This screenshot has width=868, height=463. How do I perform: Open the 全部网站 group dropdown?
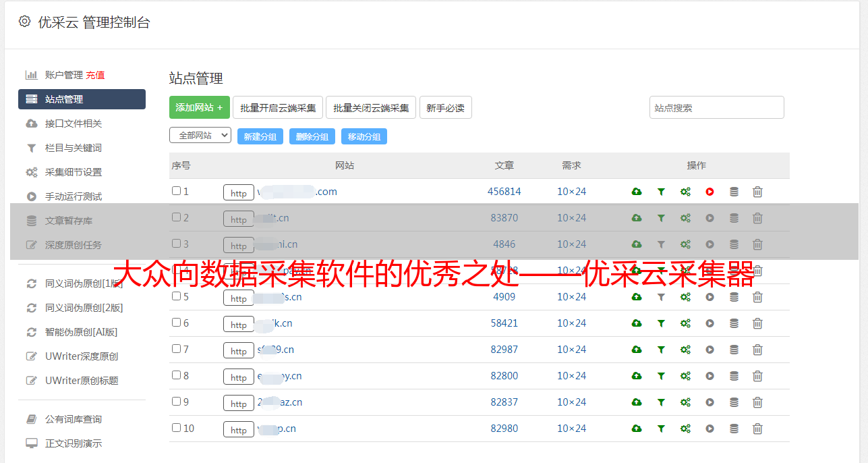[200, 136]
